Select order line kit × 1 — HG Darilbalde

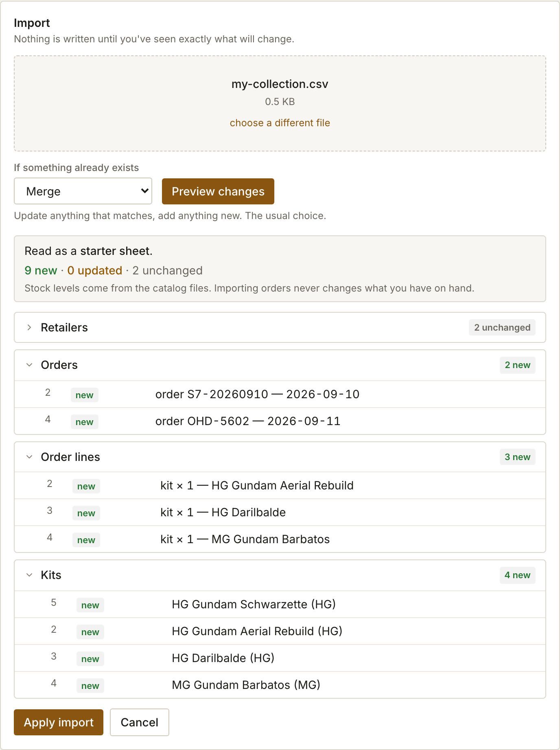click(280, 512)
